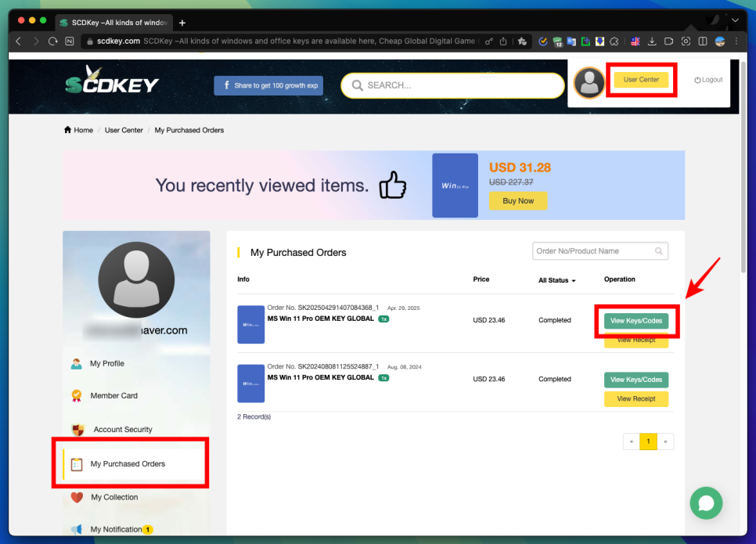Select My Purchased Orders in sidebar
Viewport: 756px width, 544px height.
coord(135,463)
